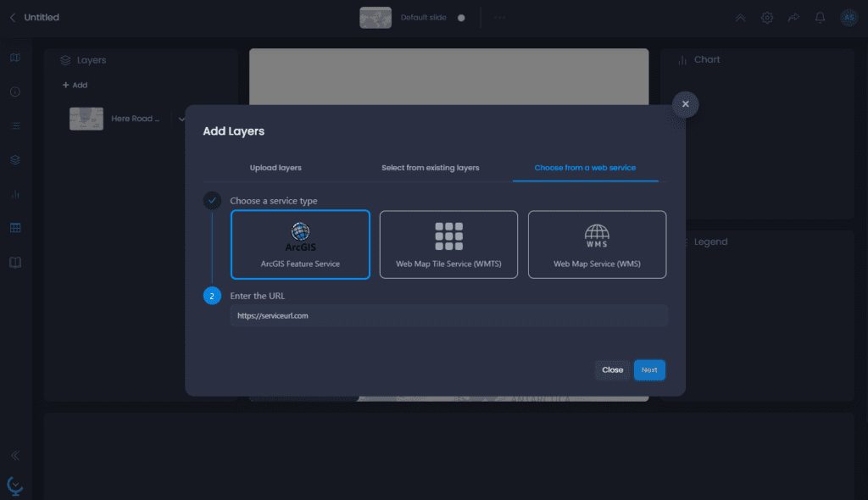Screen dimensions: 868x500
Task: Click the share arrow in top bar
Action: (x=793, y=18)
